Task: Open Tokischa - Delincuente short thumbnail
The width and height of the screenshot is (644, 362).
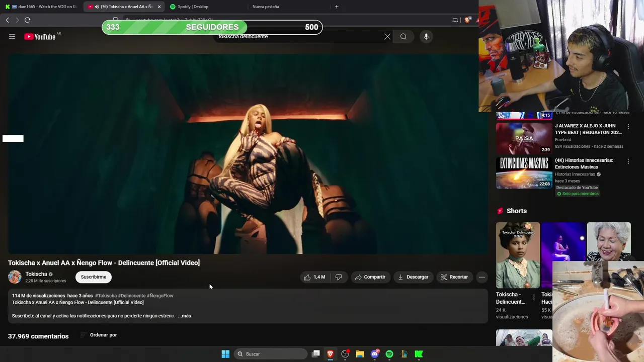Action: pos(518,255)
